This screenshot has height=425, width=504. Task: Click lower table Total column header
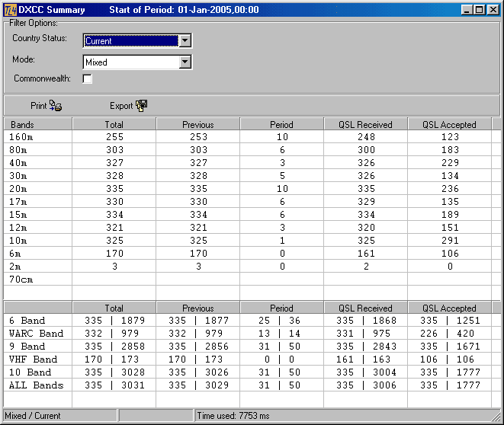point(114,308)
